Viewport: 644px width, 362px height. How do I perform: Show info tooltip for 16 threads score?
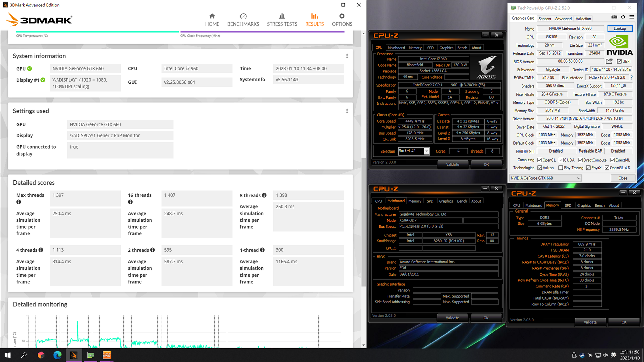130,202
